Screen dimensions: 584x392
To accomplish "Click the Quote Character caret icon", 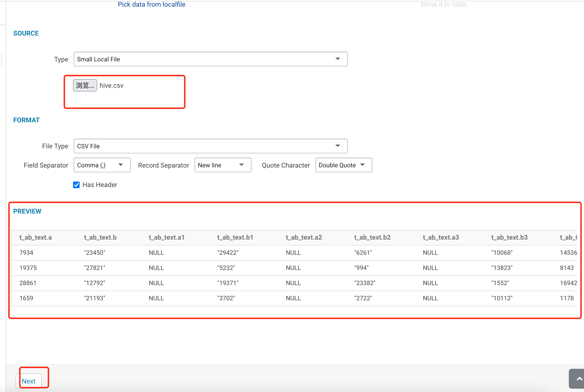I will click(362, 165).
